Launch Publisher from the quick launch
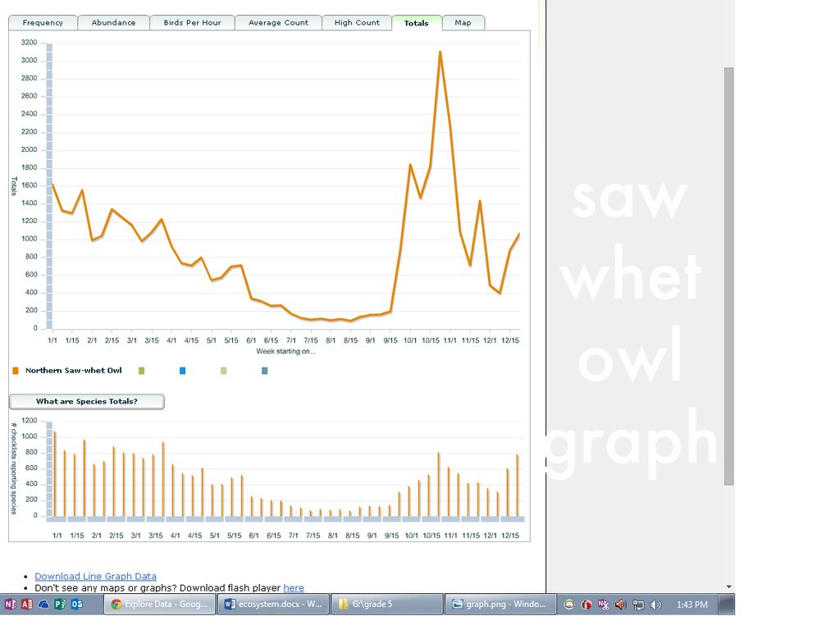The height and width of the screenshot is (630, 840). click(x=60, y=605)
